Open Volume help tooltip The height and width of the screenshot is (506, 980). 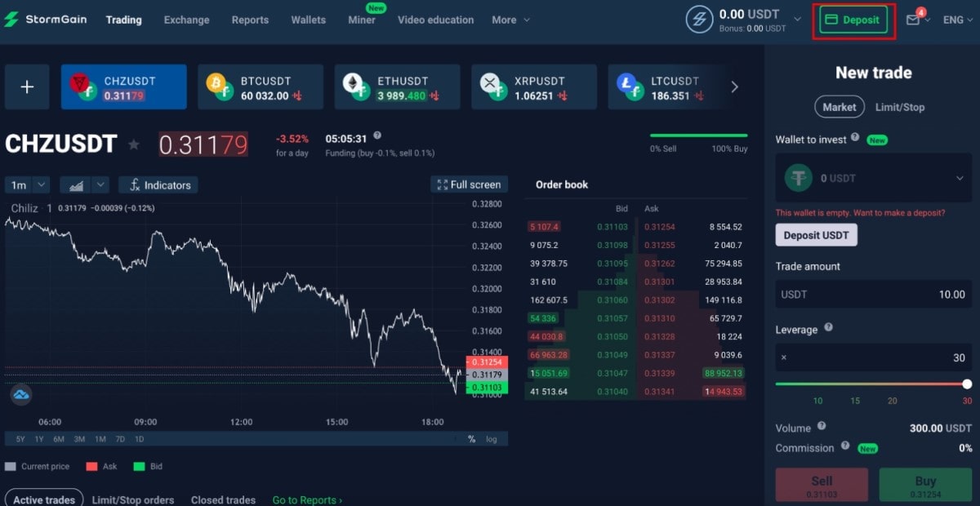822,426
